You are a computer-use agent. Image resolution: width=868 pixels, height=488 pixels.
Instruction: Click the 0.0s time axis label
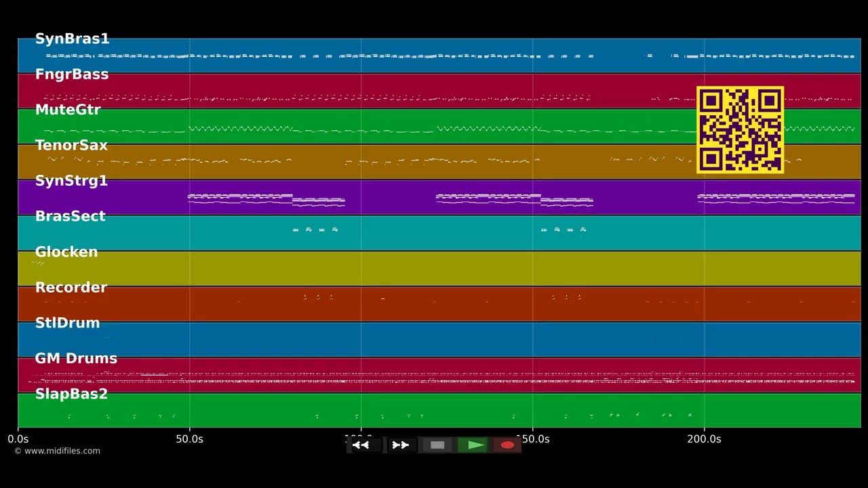pos(18,439)
